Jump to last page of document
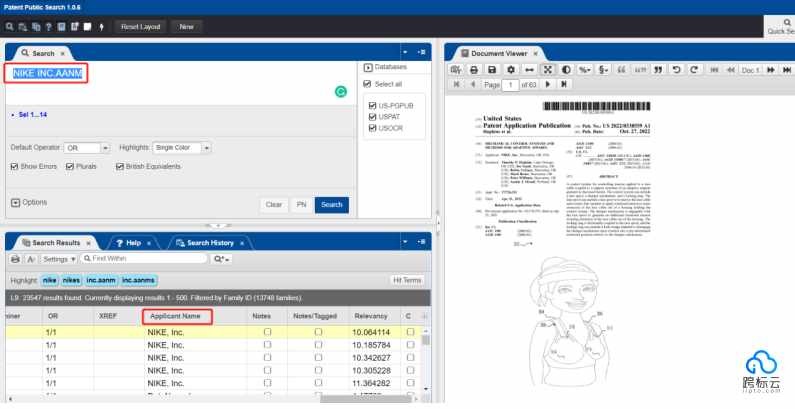The image size is (795, 409). (563, 85)
